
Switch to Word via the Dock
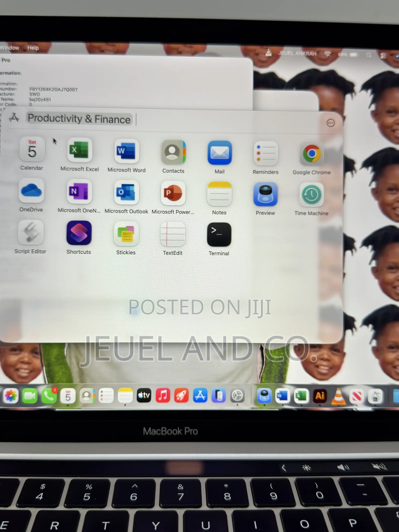pyautogui.click(x=283, y=396)
